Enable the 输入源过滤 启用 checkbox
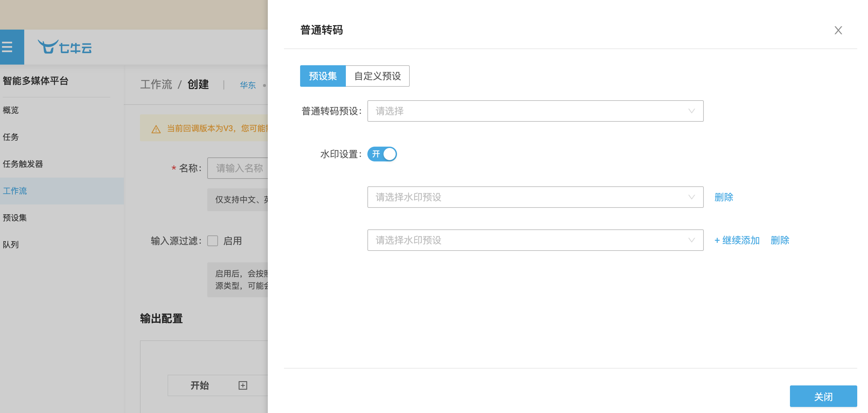Viewport: 868px width, 413px height. tap(213, 241)
